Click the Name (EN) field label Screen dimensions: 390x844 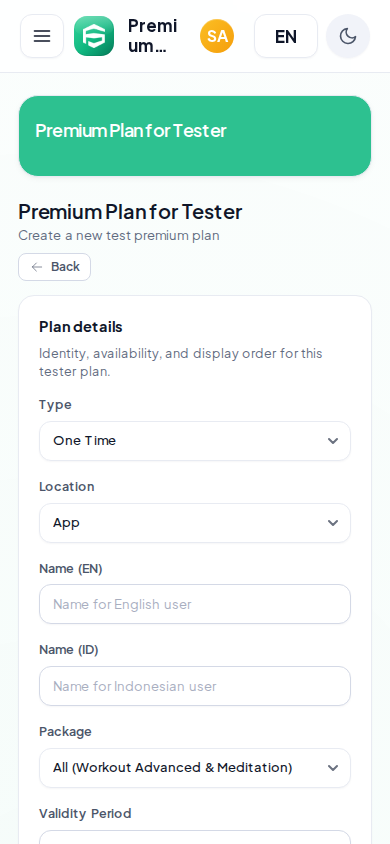(x=70, y=568)
